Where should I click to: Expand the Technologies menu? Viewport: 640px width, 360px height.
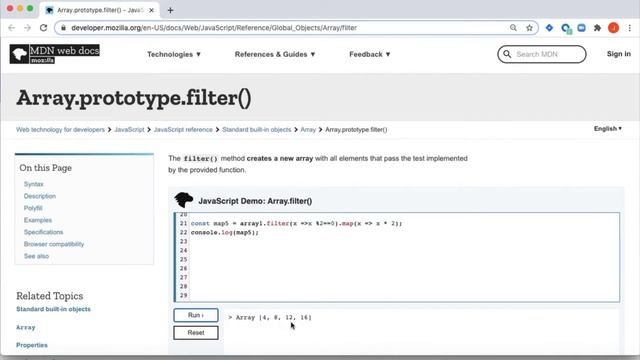tap(174, 54)
